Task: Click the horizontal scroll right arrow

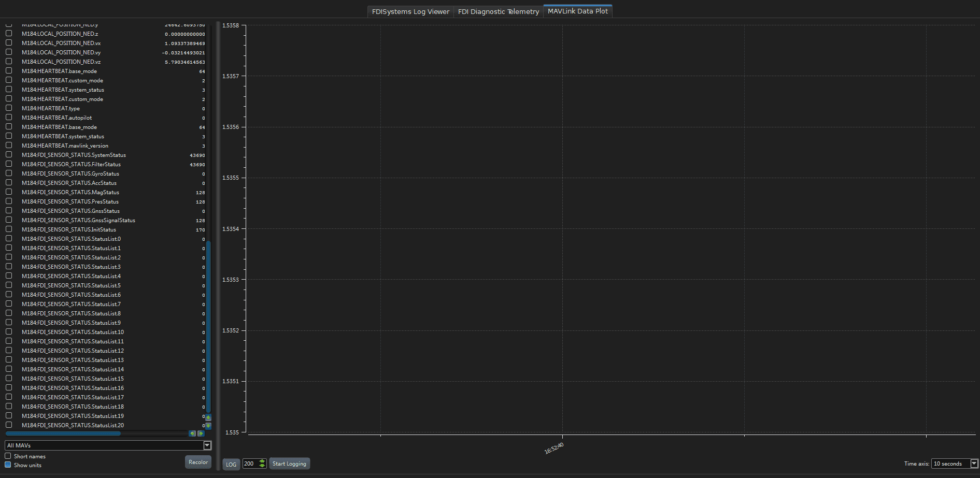Action: pyautogui.click(x=201, y=433)
